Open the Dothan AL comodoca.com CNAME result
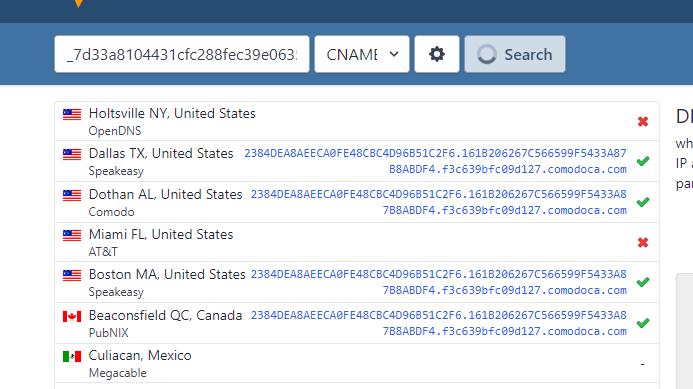The width and height of the screenshot is (693, 389). point(438,202)
